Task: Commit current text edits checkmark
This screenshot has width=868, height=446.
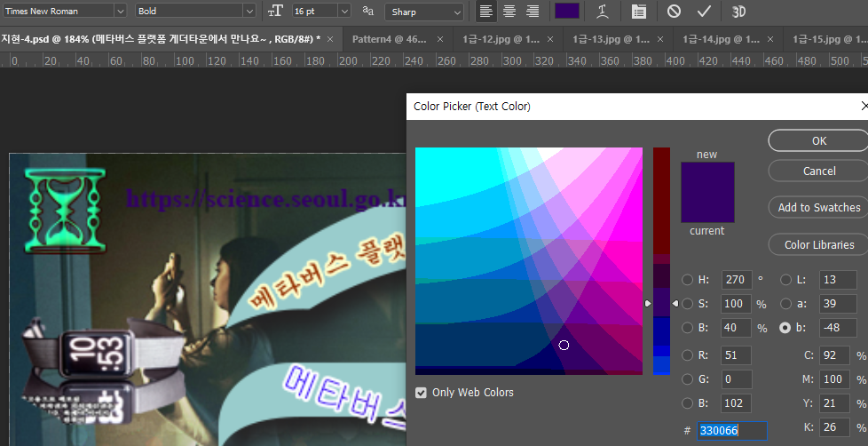Action: (x=704, y=11)
